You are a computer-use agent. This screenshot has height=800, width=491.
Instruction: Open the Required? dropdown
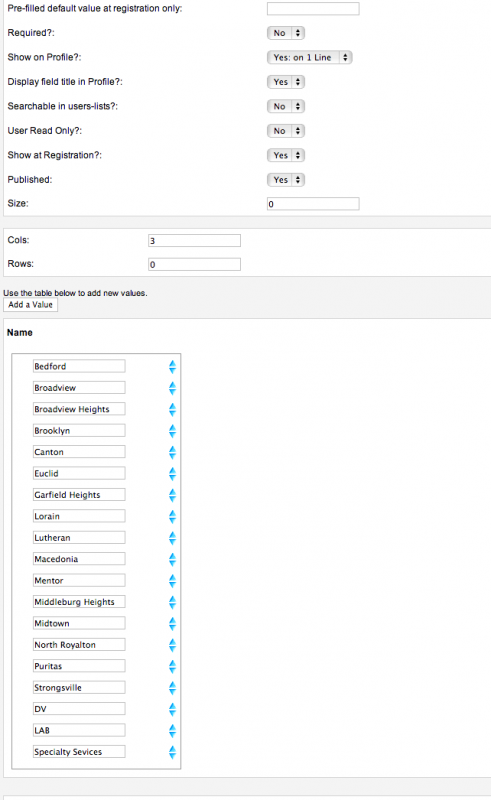(286, 33)
